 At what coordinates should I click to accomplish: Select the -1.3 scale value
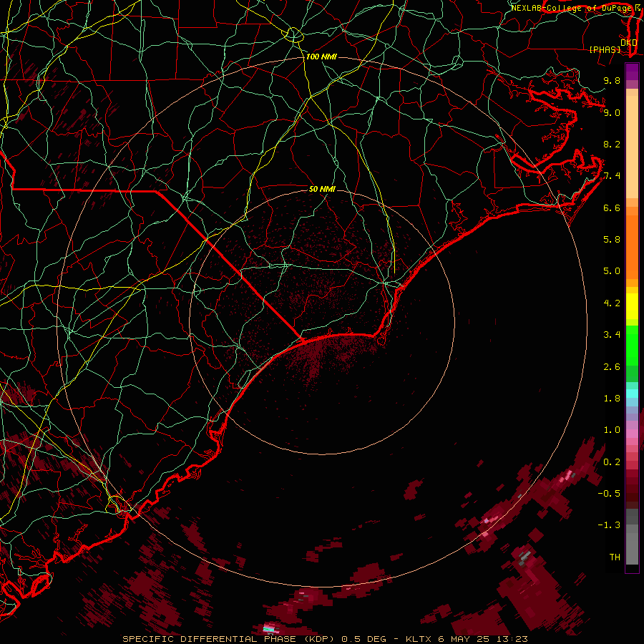pyautogui.click(x=609, y=525)
